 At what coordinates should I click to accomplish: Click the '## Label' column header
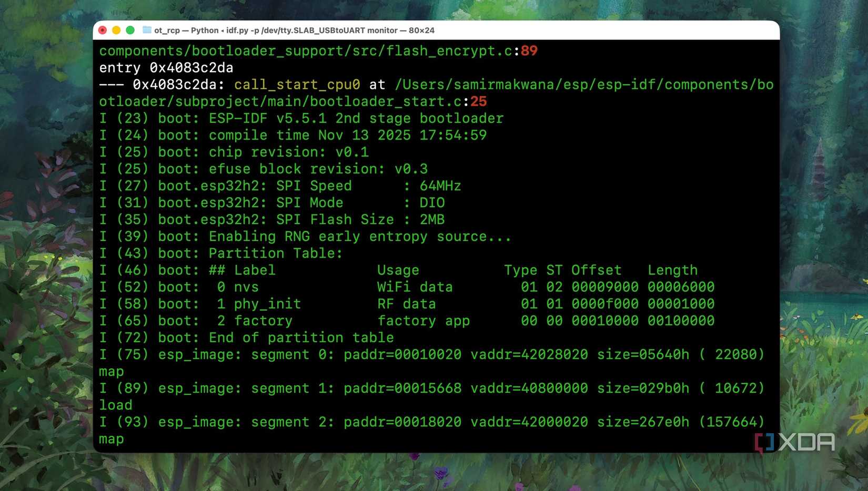pyautogui.click(x=243, y=270)
